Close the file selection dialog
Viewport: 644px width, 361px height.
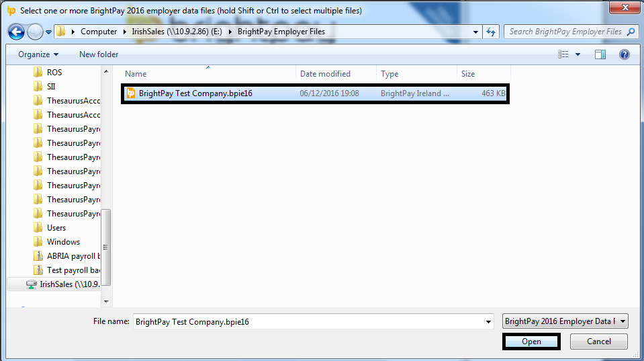(x=625, y=7)
